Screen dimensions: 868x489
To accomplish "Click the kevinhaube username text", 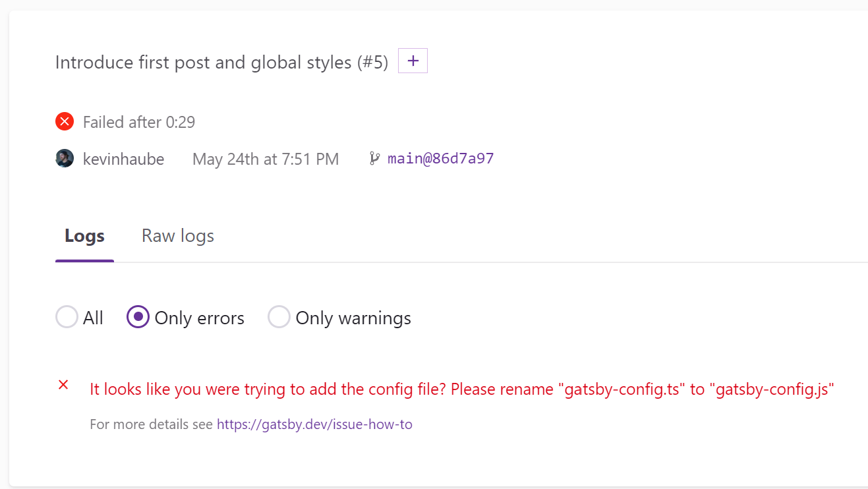I will [x=123, y=159].
